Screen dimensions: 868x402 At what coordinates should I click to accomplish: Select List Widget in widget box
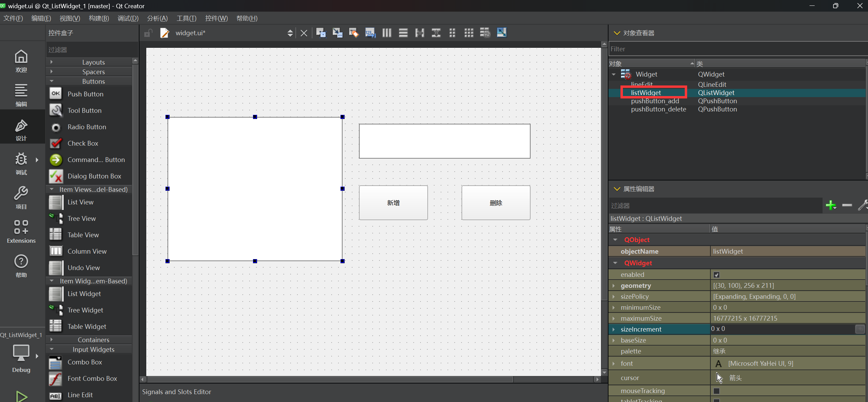tap(89, 294)
